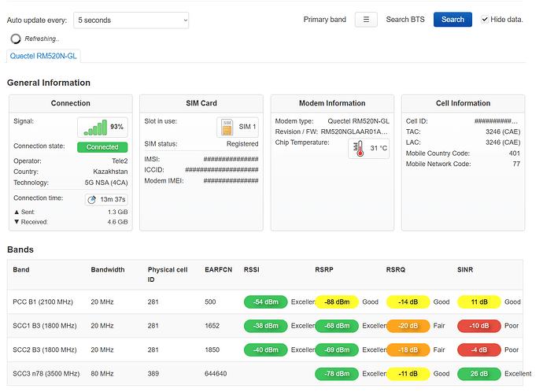
Task: Click the SCC3 n78 SINR 26 dB badge
Action: click(480, 374)
